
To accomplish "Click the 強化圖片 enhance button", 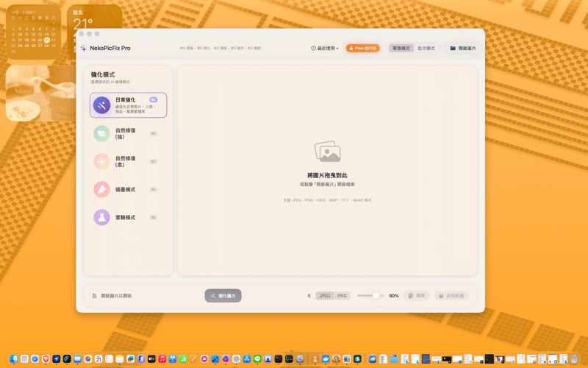I will (223, 296).
